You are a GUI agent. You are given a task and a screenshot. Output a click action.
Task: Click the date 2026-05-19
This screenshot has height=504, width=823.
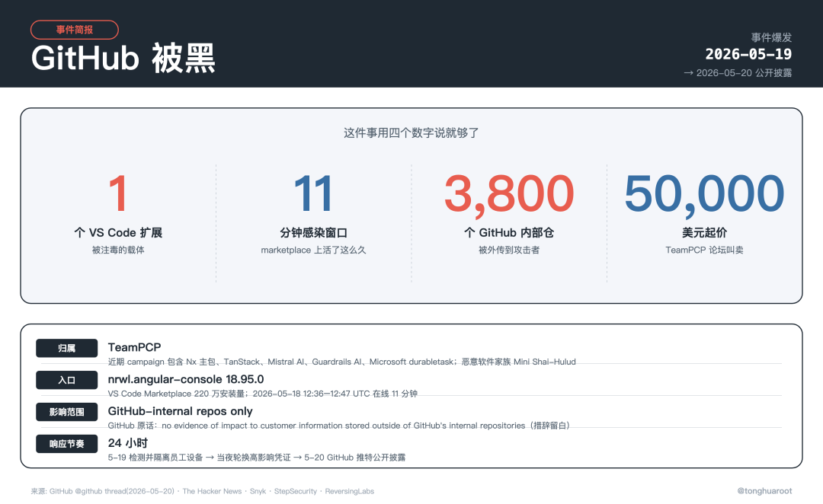click(x=748, y=54)
